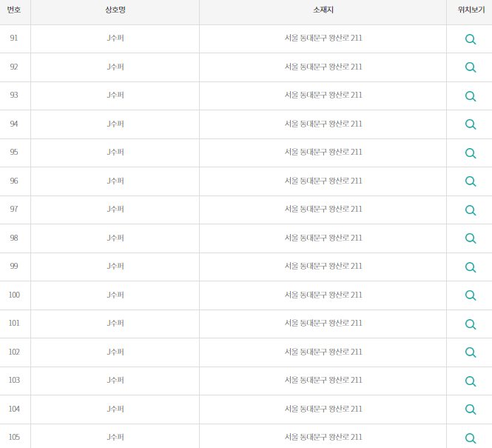Click the address cell in row 94
The image size is (492, 448).
323,124
